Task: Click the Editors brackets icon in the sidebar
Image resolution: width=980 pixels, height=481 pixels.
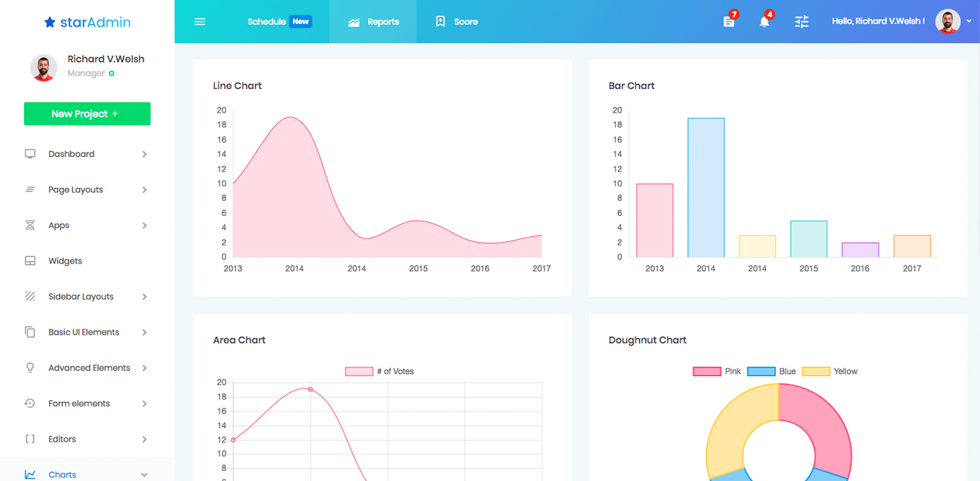Action: pos(30,439)
